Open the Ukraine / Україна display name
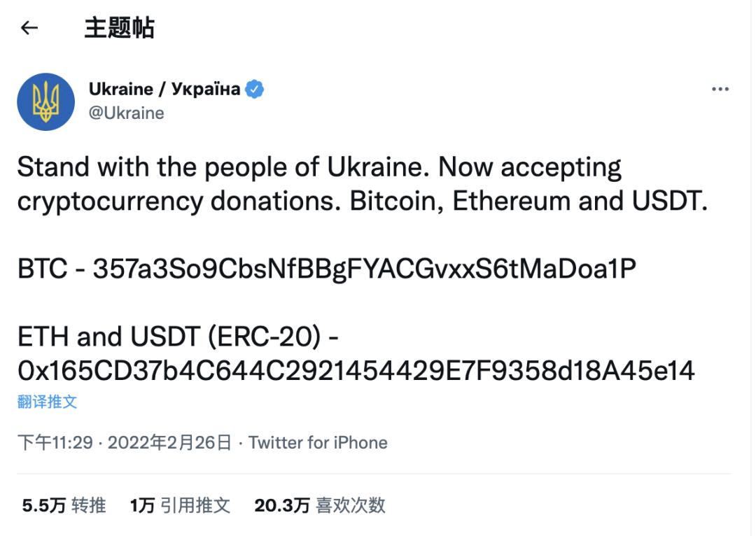This screenshot has width=756, height=536. click(x=164, y=90)
